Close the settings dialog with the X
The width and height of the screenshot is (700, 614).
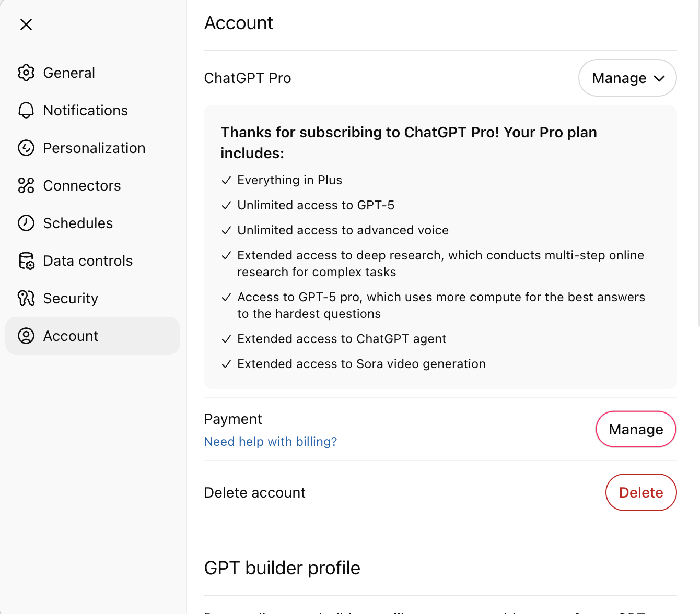[x=26, y=25]
